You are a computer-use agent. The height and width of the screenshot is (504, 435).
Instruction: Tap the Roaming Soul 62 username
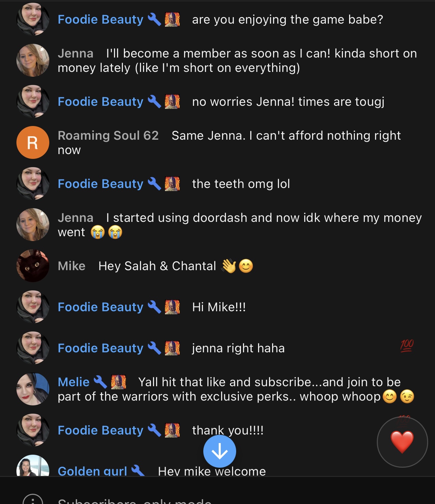pyautogui.click(x=108, y=136)
